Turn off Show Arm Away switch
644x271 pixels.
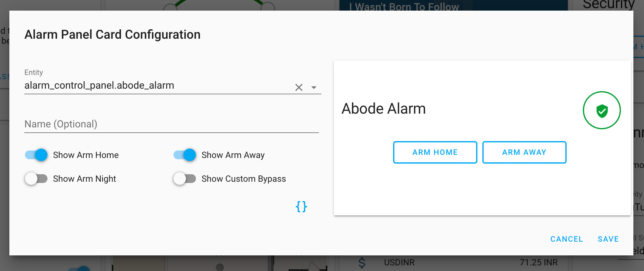tap(185, 155)
